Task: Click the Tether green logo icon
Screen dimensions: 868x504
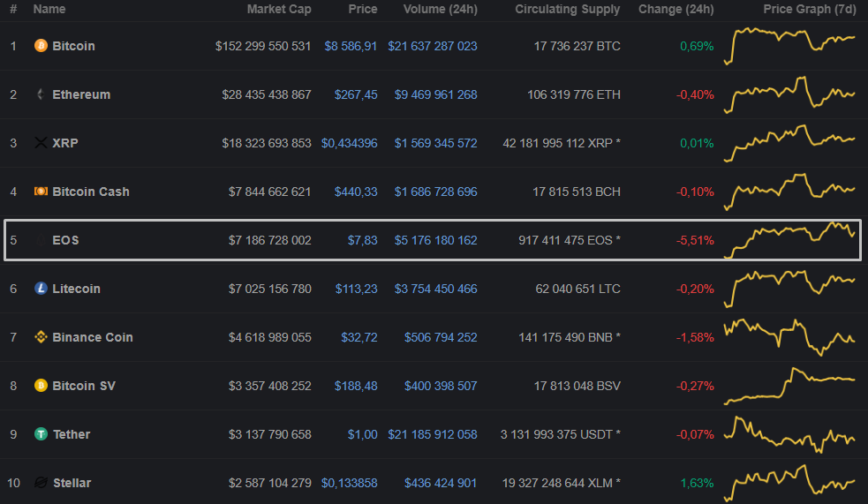Action: tap(41, 434)
